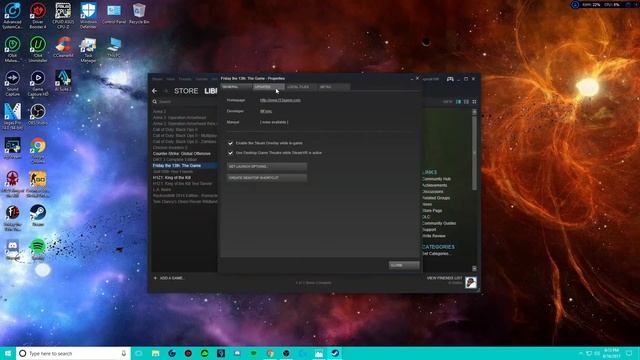Open the Advanced SystemCare desktop shortcut
Viewport: 640px width, 360px height.
coord(12,16)
